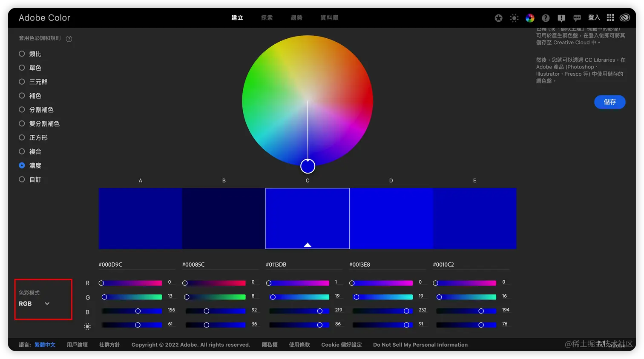
Task: Select color swatch A
Action: point(141,219)
